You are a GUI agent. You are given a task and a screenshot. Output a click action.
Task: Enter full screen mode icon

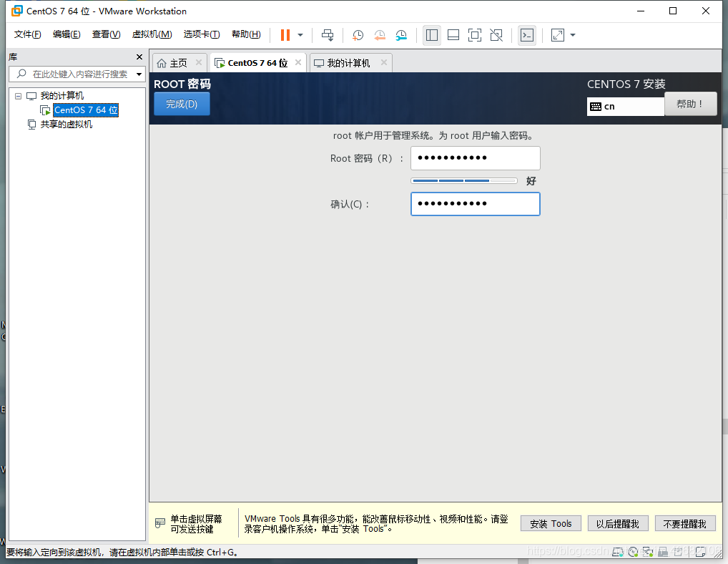475,35
